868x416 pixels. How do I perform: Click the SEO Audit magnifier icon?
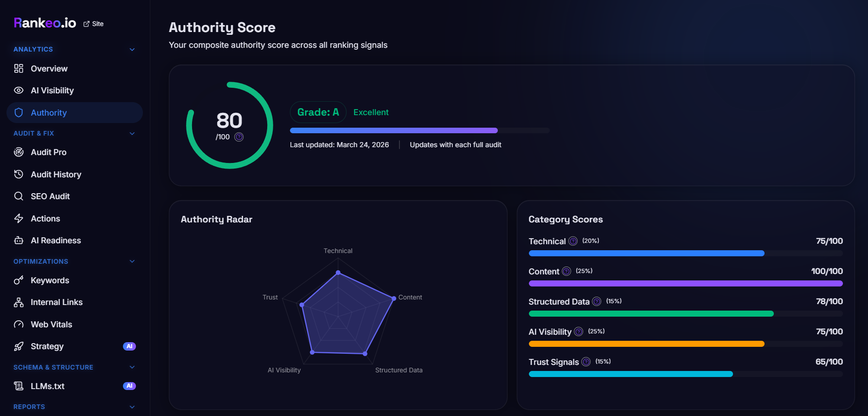point(19,196)
